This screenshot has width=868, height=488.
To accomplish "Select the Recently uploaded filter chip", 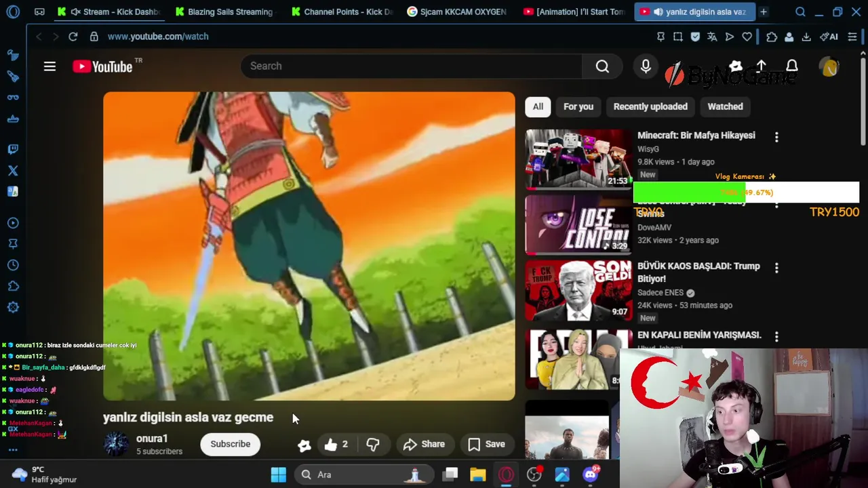I will click(x=650, y=106).
